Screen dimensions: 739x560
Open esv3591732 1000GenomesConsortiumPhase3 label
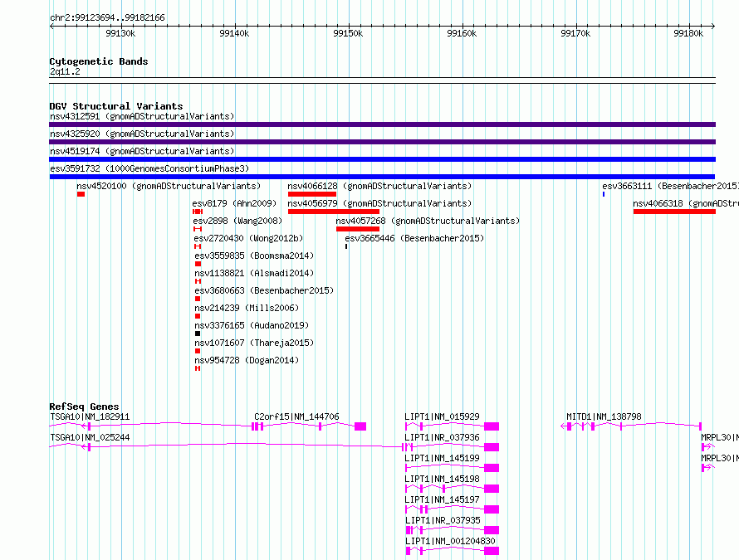[149, 168]
